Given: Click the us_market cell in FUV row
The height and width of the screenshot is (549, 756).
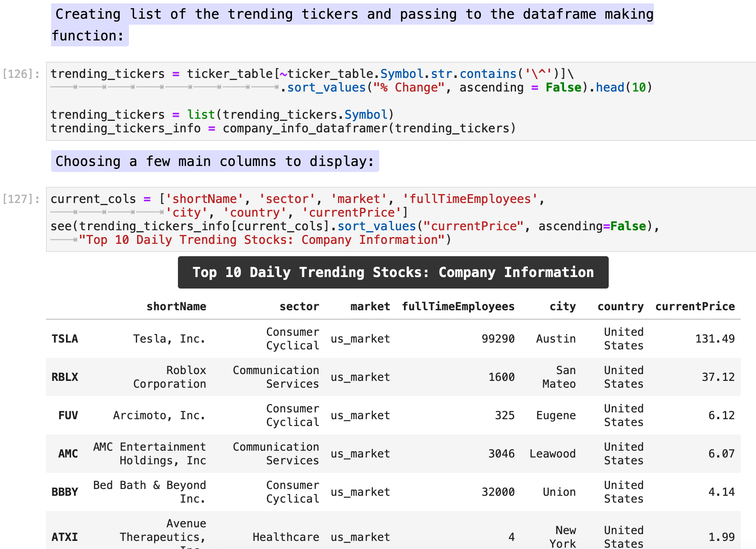Looking at the screenshot, I should (x=360, y=415).
